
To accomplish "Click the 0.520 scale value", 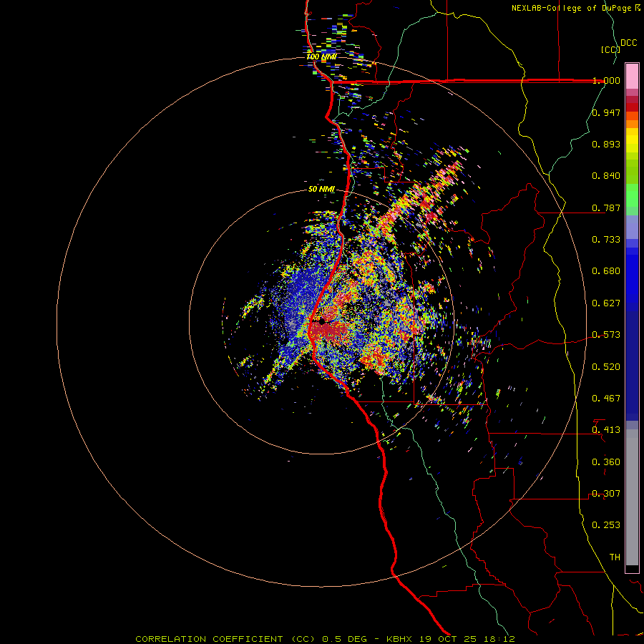I will 606,367.
